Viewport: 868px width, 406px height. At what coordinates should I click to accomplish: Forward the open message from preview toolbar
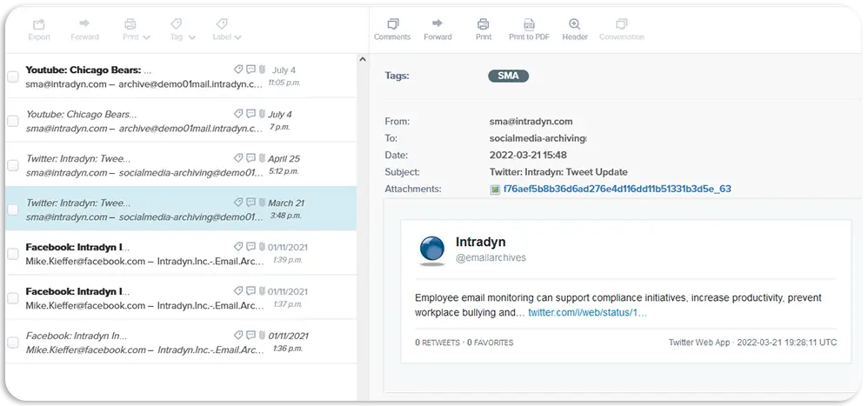coord(437,30)
